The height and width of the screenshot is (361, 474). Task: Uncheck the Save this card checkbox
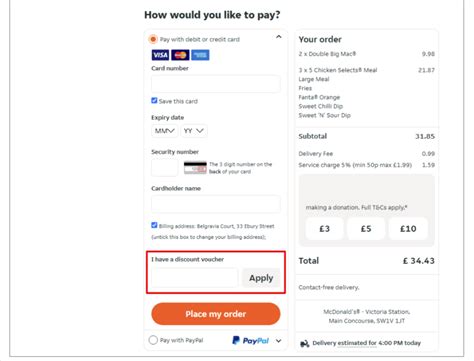[154, 101]
